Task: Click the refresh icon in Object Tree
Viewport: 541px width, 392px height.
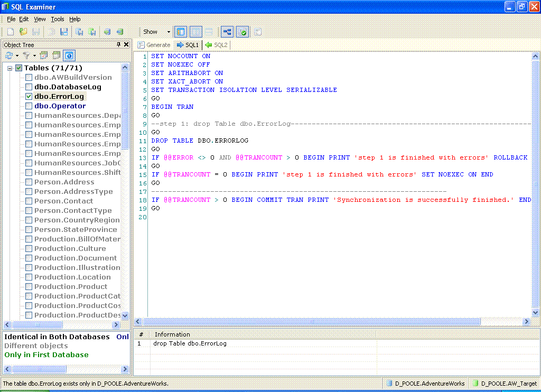Action: [9, 55]
